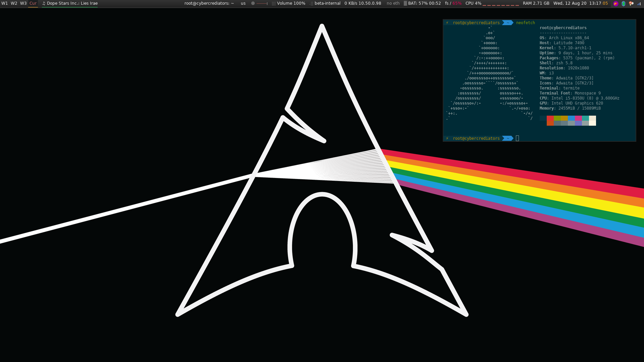Screen dimensions: 644x362
Task: Toggle night light via the lightbulb tray icon
Action: [x=631, y=3]
